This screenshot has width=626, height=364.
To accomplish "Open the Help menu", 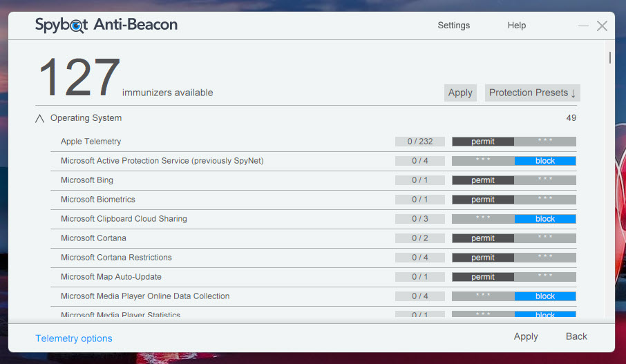I will 517,25.
